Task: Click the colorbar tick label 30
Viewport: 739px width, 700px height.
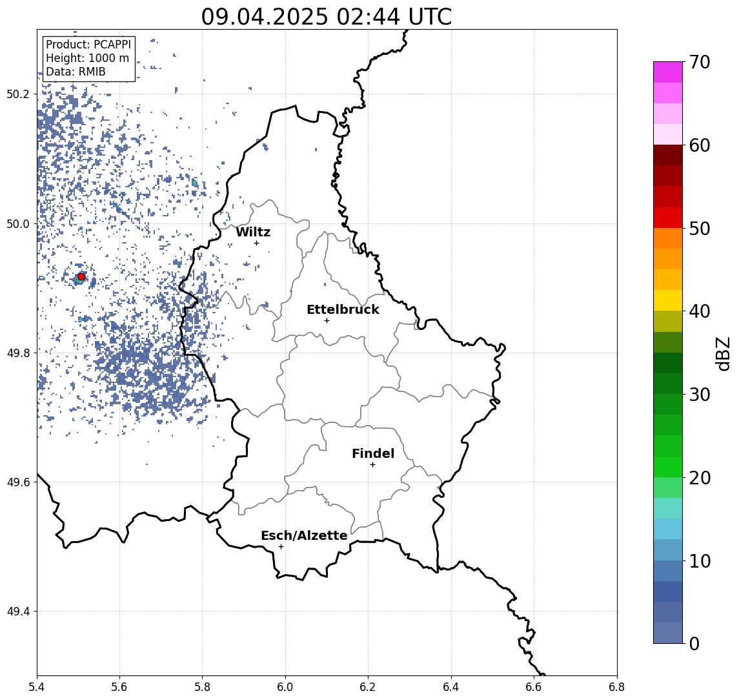Action: [700, 395]
